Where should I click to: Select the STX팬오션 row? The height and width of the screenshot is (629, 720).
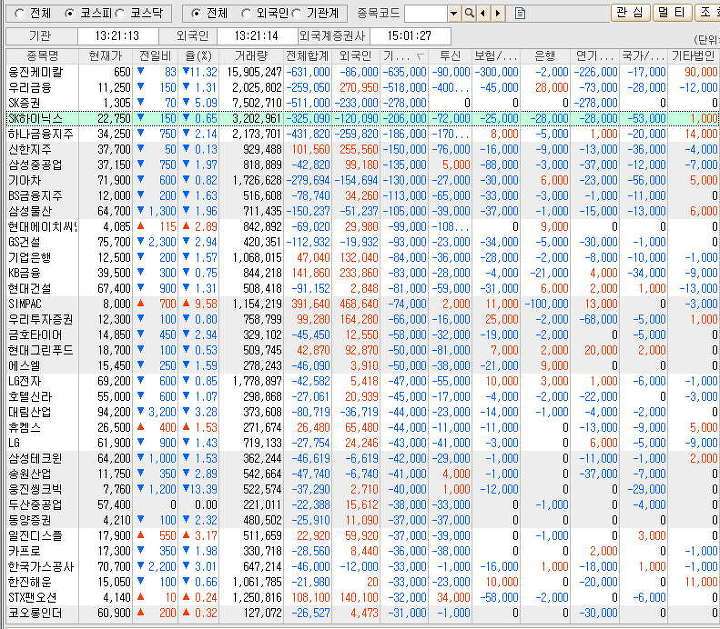tap(363, 598)
